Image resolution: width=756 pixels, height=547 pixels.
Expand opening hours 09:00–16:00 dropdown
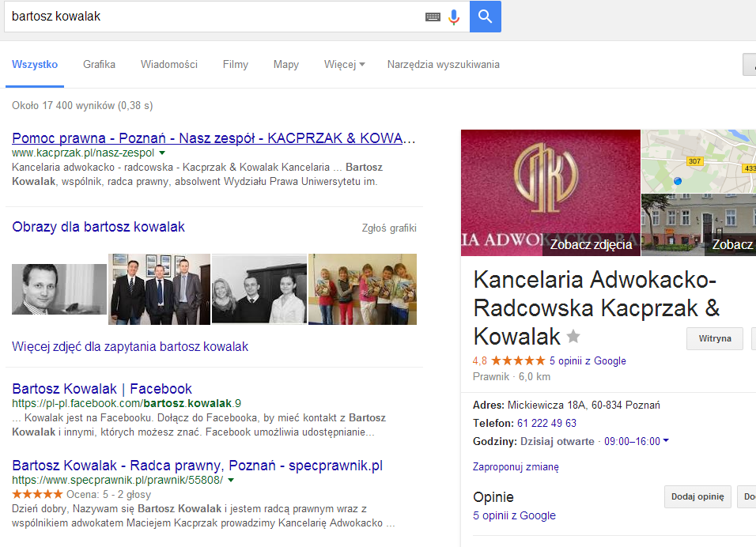tap(637, 441)
